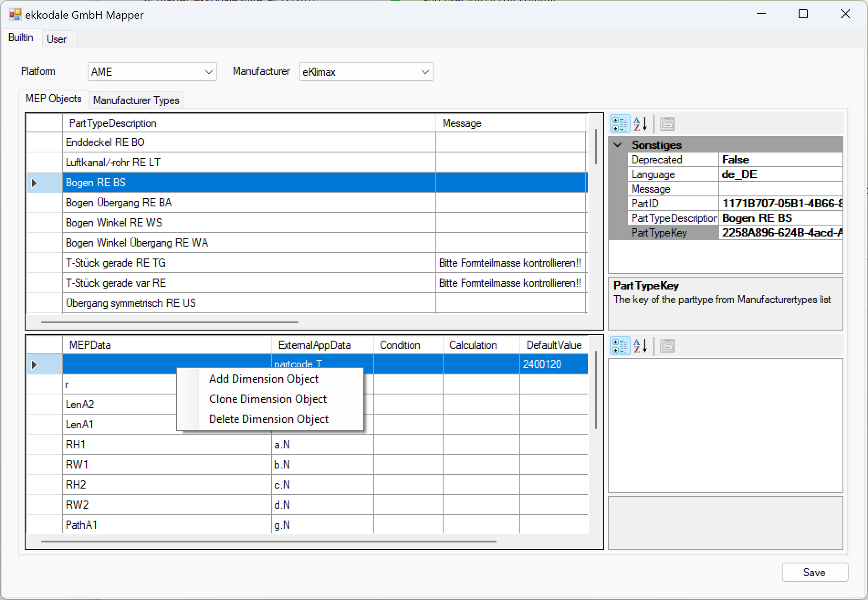Click horizontal scrollbar of dimension table

[x=268, y=542]
